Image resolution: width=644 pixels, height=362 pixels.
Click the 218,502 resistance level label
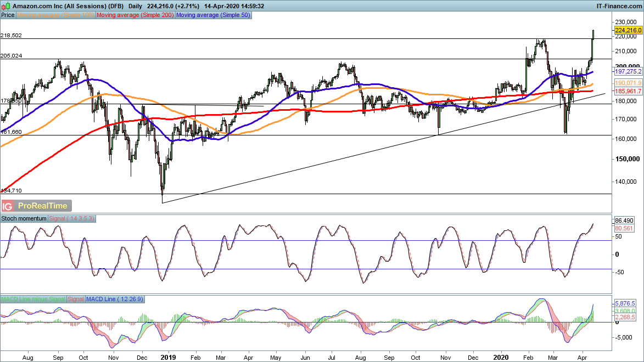[x=11, y=36]
